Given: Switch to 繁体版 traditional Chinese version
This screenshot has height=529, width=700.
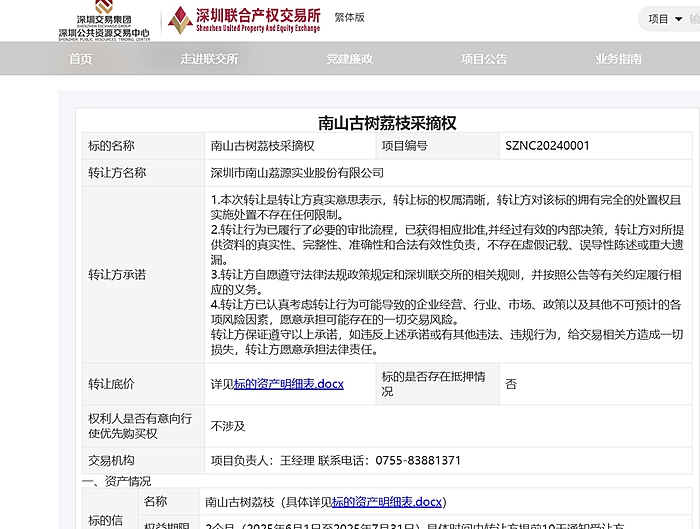Looking at the screenshot, I should pos(349,17).
